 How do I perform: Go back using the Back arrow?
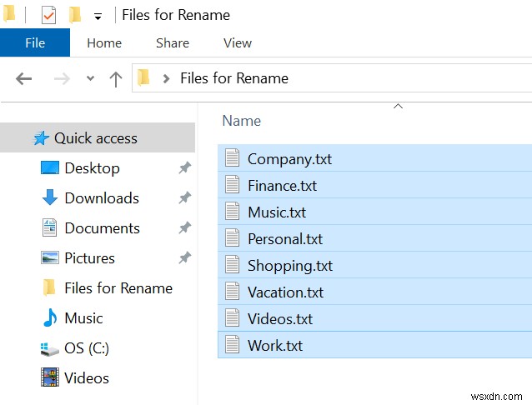23,78
